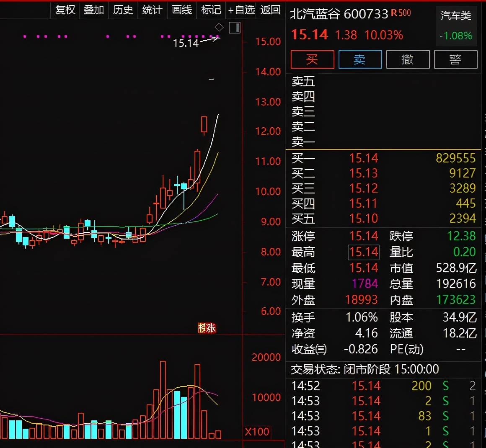Screen dimensions: 486x448
Task: Click the X100 volume scale box
Action: click(257, 432)
